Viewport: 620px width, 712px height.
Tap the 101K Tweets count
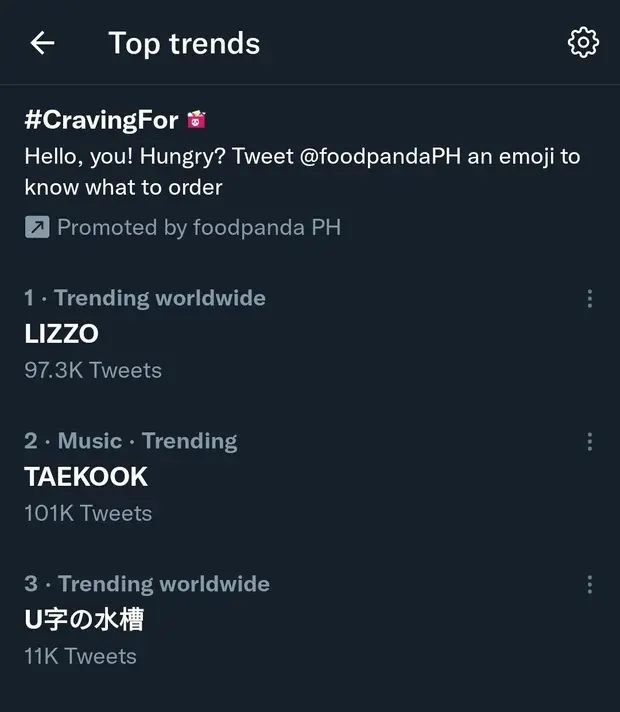88,513
